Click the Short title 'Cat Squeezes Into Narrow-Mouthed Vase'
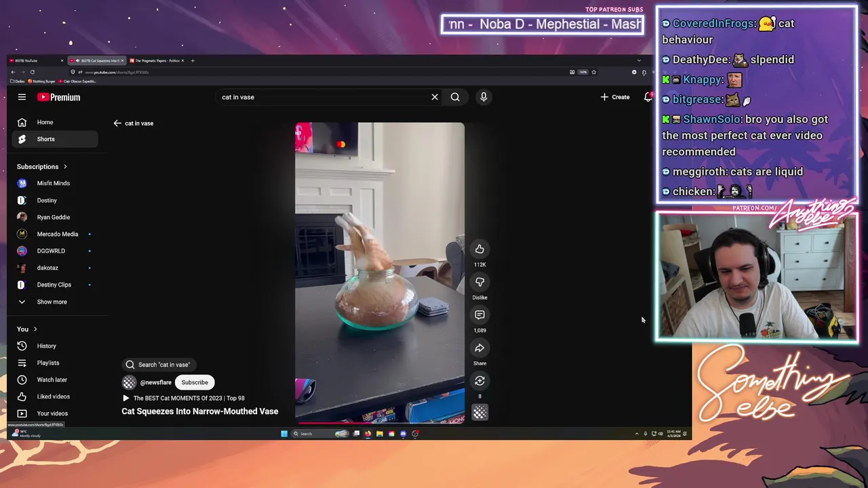The image size is (868, 488). pyautogui.click(x=200, y=411)
